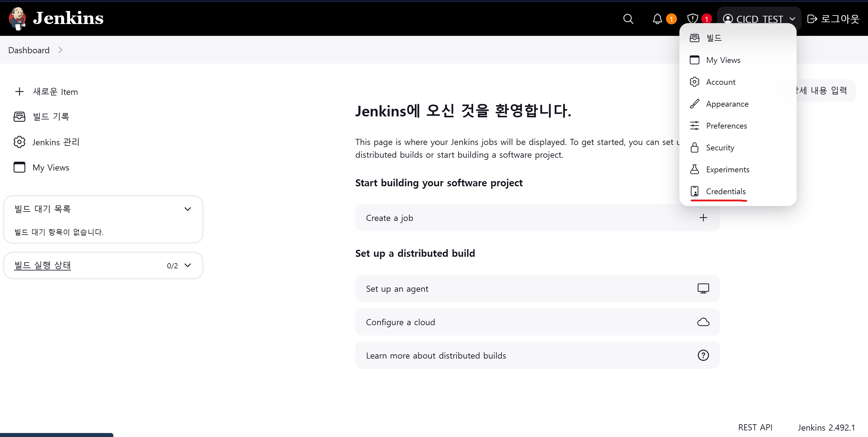Select Preferences from the user menu

[726, 126]
